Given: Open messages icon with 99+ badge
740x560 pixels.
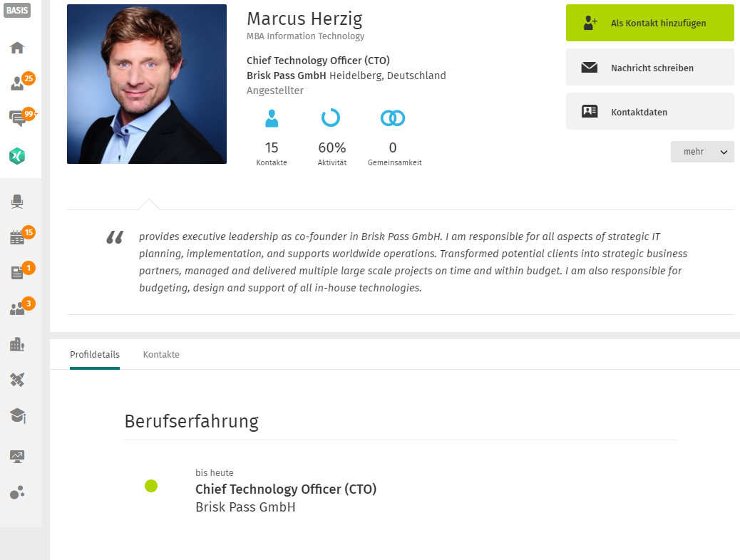Looking at the screenshot, I should point(18,118).
